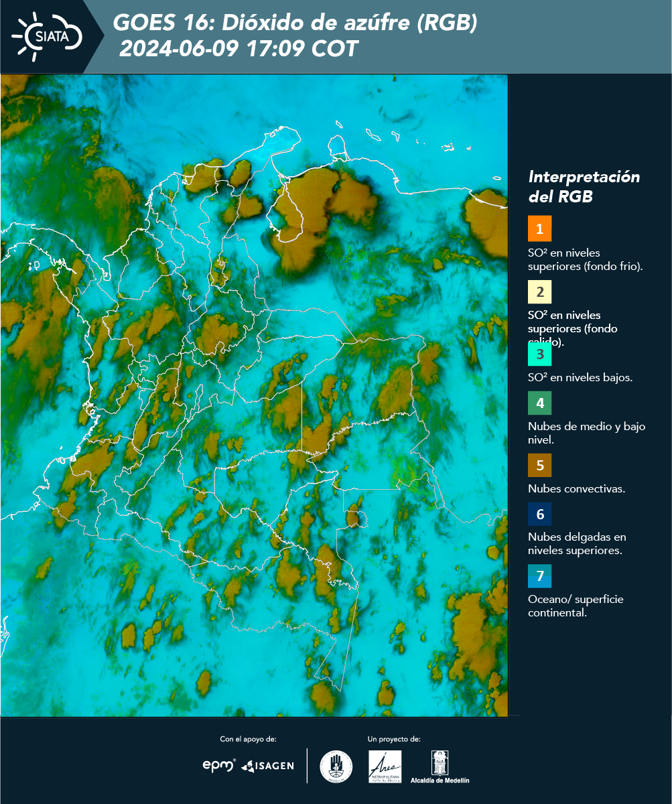Click the ISAGEN sponsor logo
672x804 pixels.
click(x=268, y=766)
